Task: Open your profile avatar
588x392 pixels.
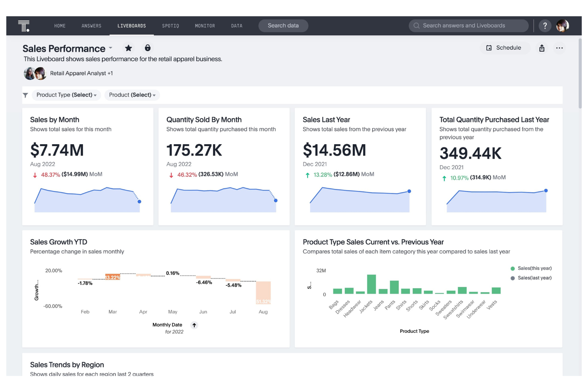Action: (x=563, y=25)
